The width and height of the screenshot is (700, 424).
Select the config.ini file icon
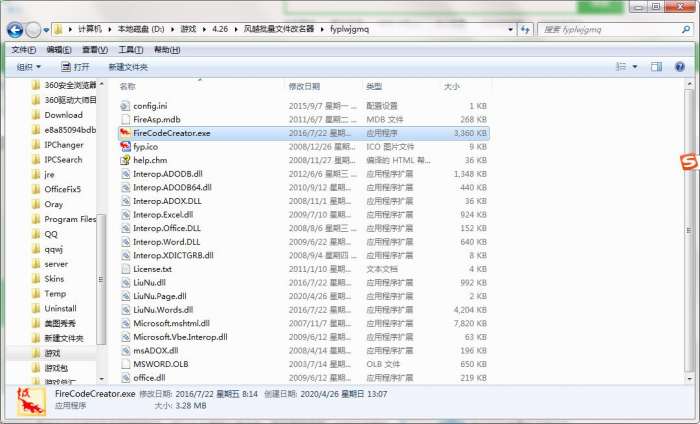coord(125,106)
